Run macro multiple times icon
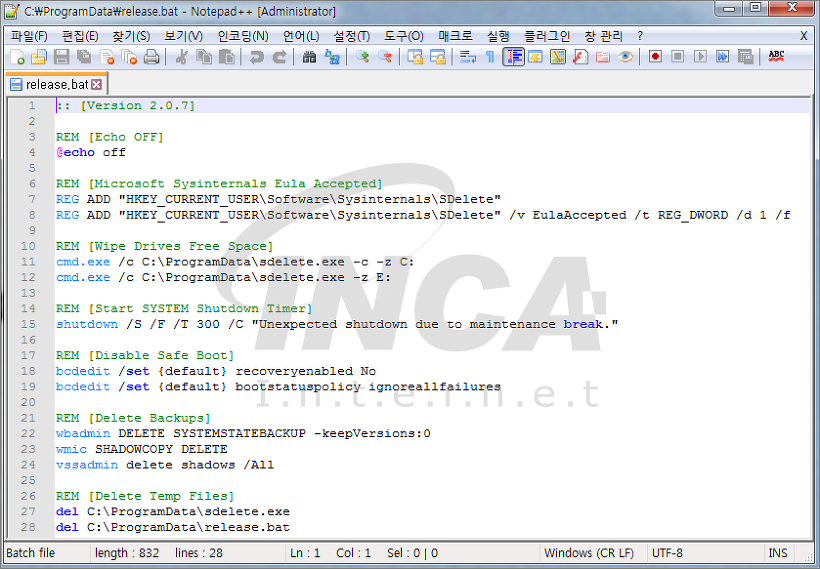Viewport: 820px width, 569px height. tap(723, 56)
